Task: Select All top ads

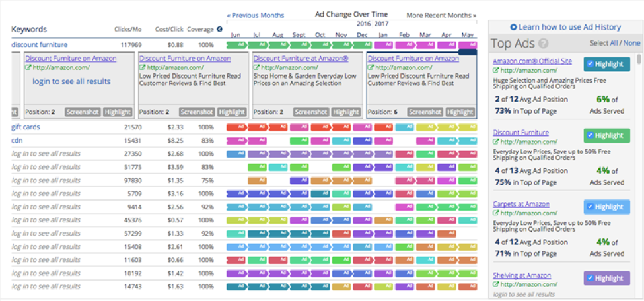Action: [614, 43]
